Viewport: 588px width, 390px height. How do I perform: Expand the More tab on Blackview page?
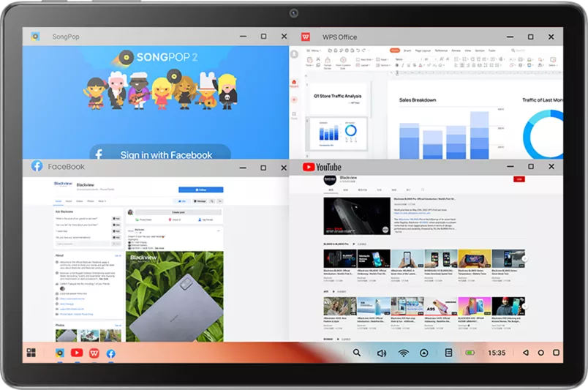click(102, 200)
